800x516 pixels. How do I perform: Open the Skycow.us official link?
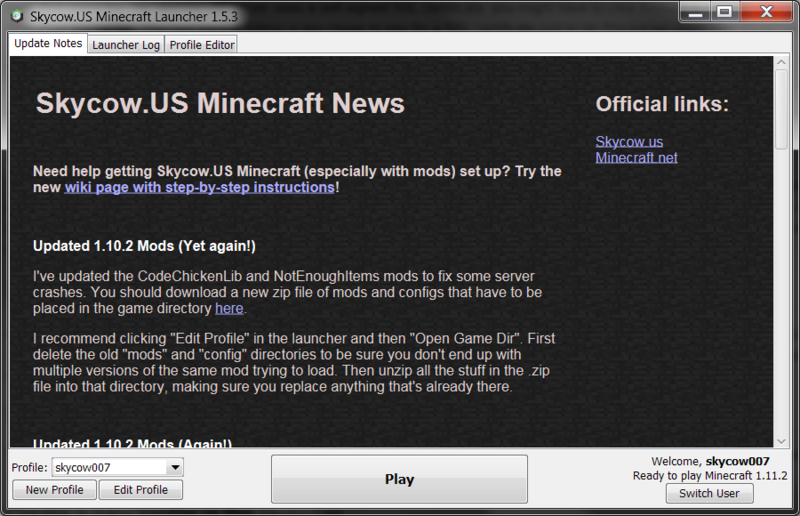629,141
